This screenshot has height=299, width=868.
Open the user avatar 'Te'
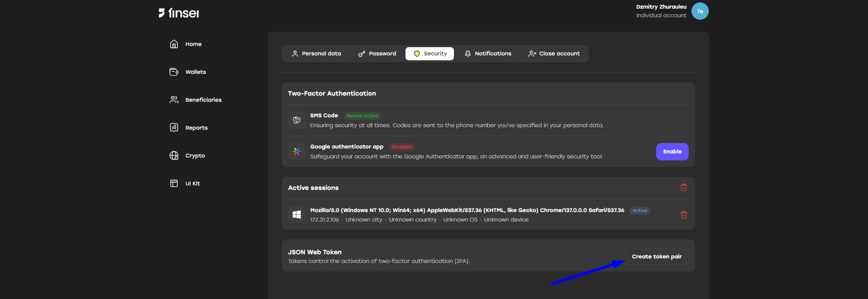click(x=700, y=11)
